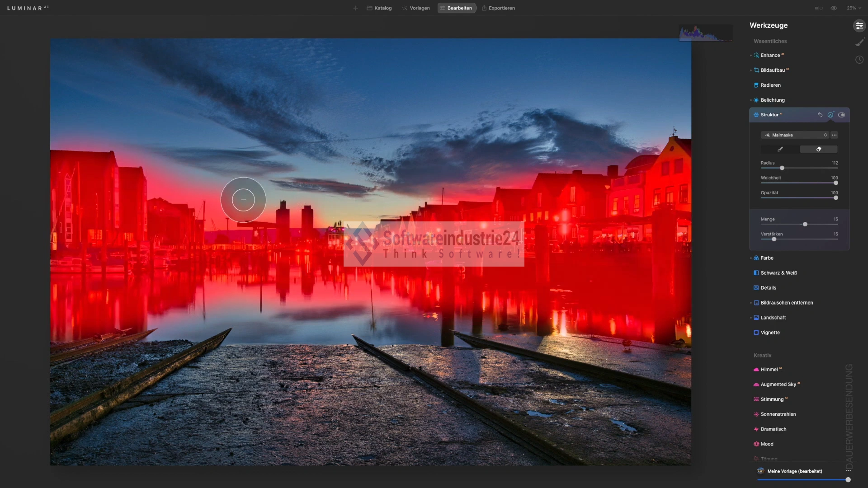Open the edit history clock icon

coord(859,60)
